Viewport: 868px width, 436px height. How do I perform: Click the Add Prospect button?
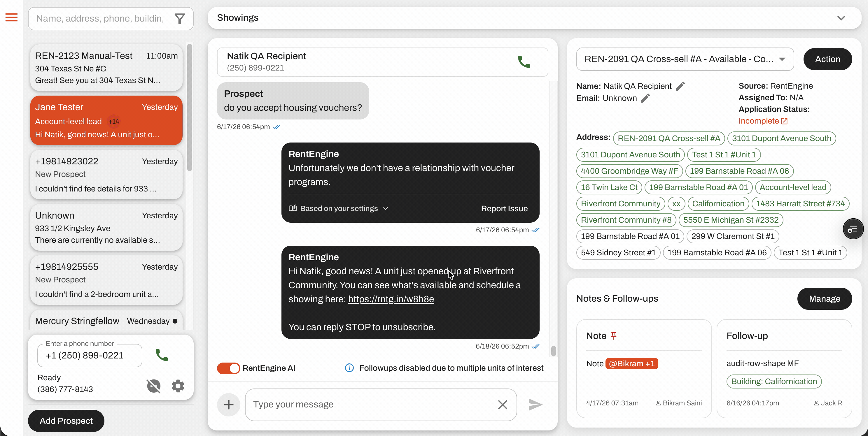click(x=66, y=421)
